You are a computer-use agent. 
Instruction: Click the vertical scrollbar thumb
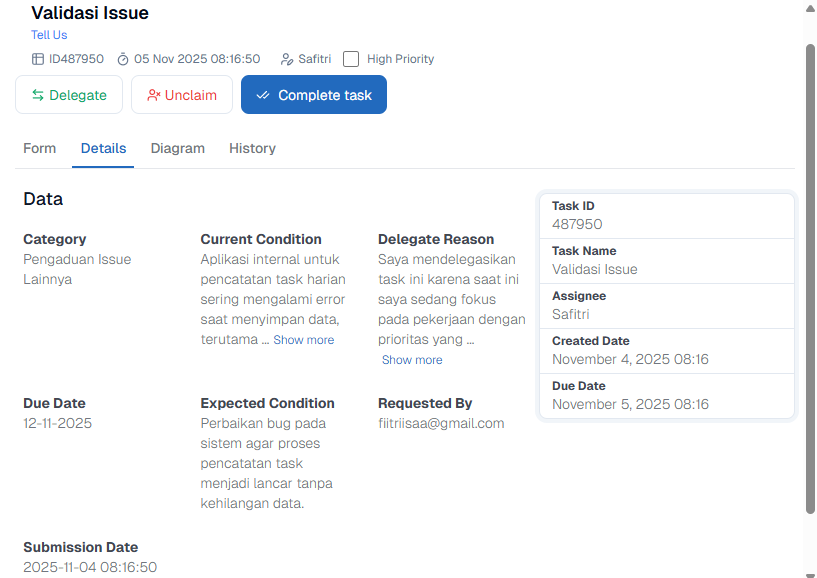tap(810, 280)
